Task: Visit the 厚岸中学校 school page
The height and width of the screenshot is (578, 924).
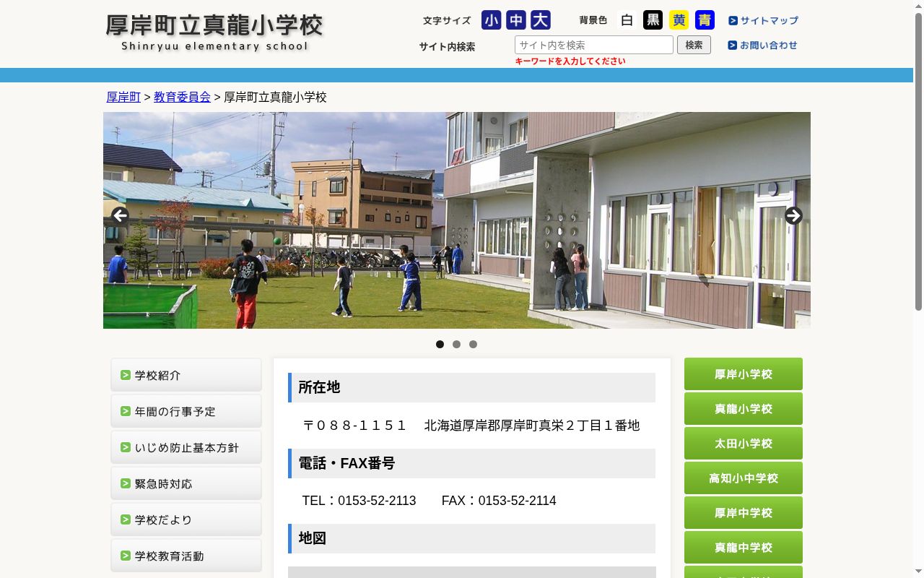Action: tap(744, 513)
